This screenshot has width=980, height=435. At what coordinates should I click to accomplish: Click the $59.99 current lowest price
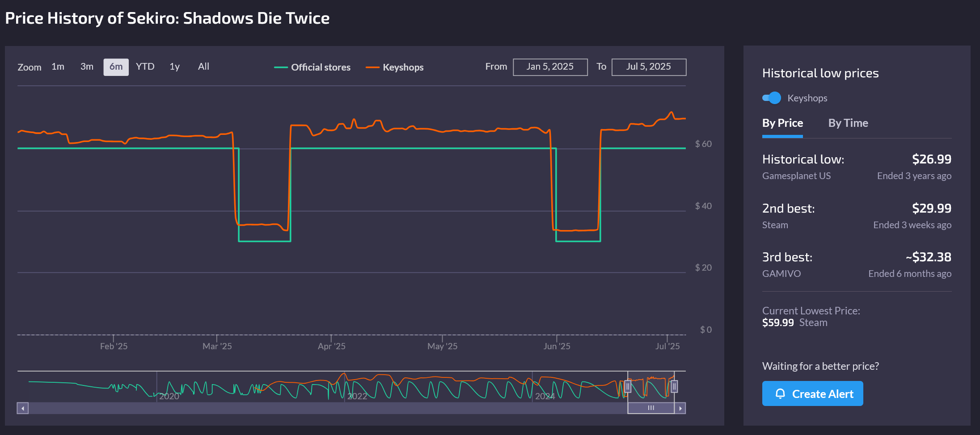[778, 323]
